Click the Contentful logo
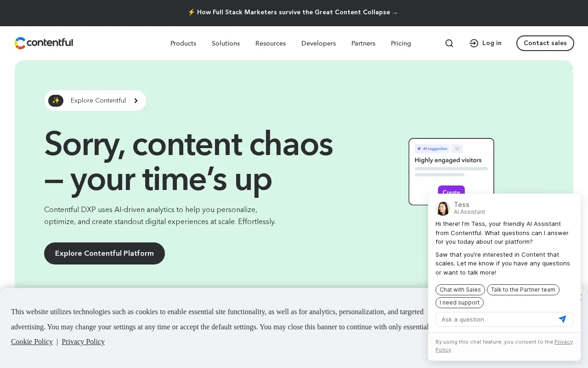 [44, 43]
